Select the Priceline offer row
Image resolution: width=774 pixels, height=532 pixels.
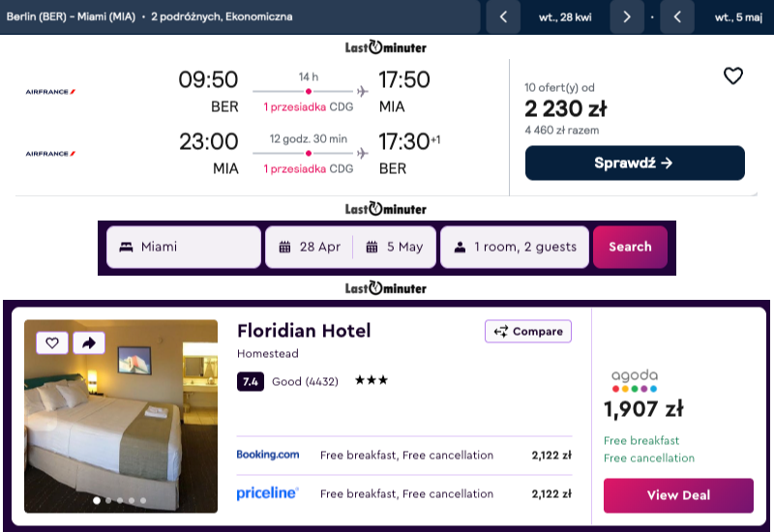tap(404, 494)
